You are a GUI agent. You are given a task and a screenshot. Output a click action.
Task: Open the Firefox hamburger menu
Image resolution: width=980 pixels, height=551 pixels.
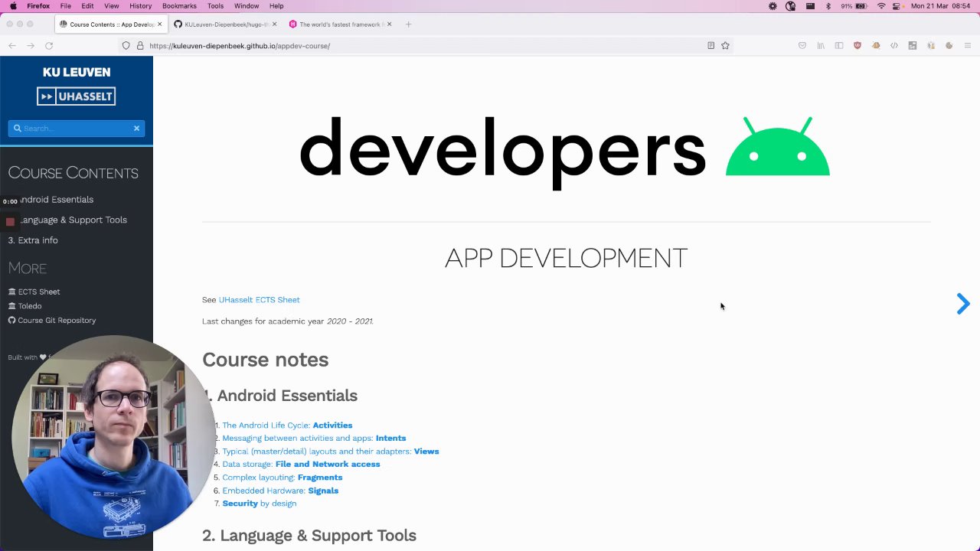pos(968,46)
